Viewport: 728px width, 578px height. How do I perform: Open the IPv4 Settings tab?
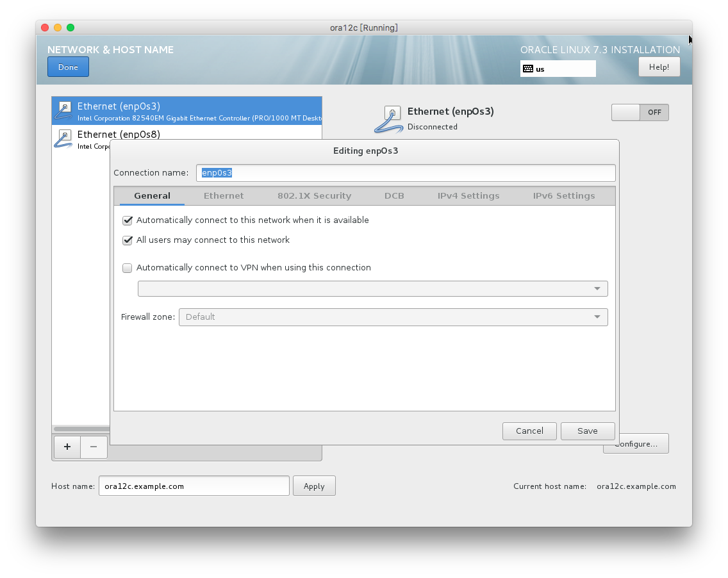468,196
